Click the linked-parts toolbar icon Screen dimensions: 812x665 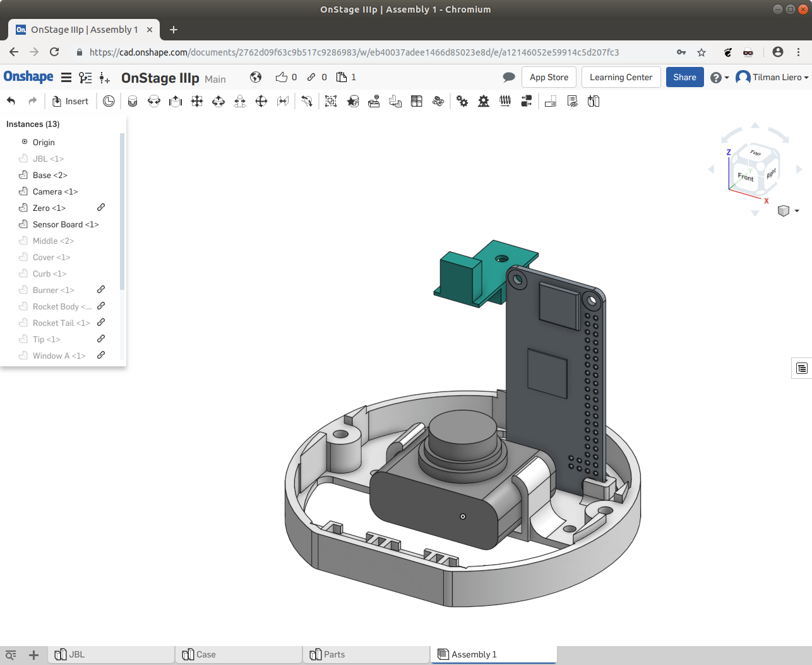tap(395, 101)
